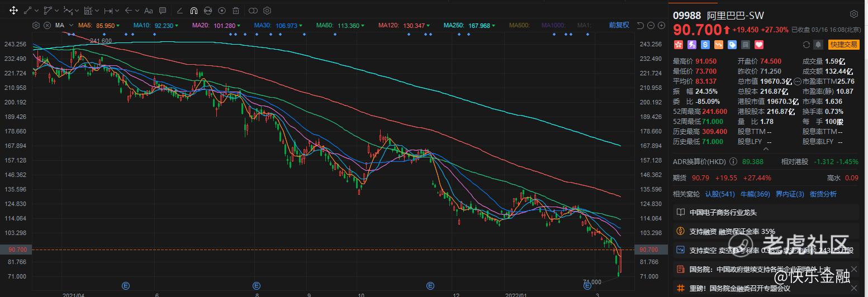Toggle the magnet snap mode
Screen dimensions: 868x297
click(x=194, y=10)
